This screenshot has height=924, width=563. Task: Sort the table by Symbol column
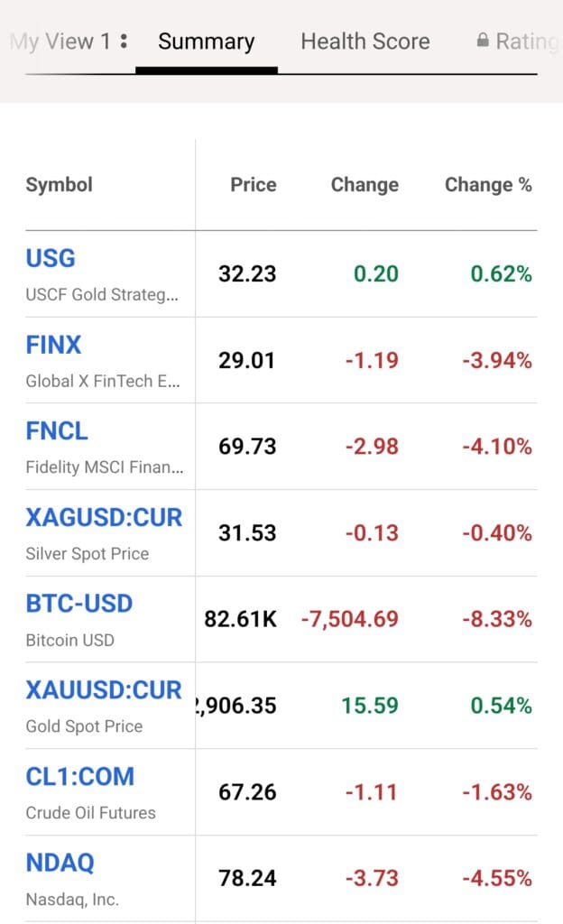pos(59,184)
